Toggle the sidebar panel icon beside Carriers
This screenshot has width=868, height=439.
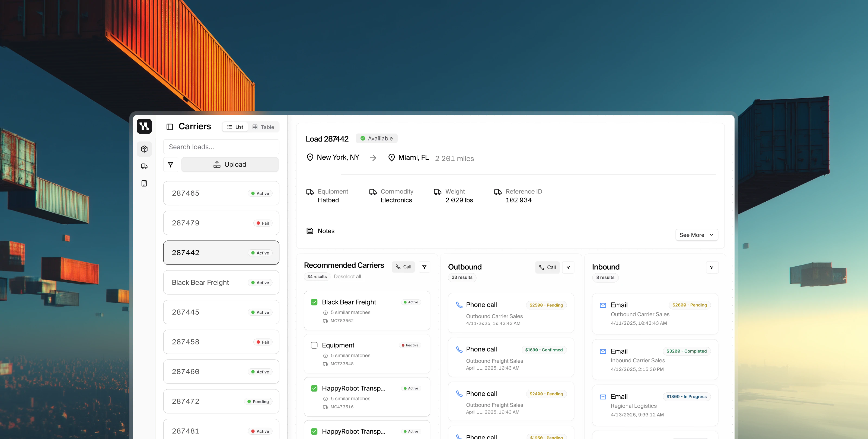point(170,127)
